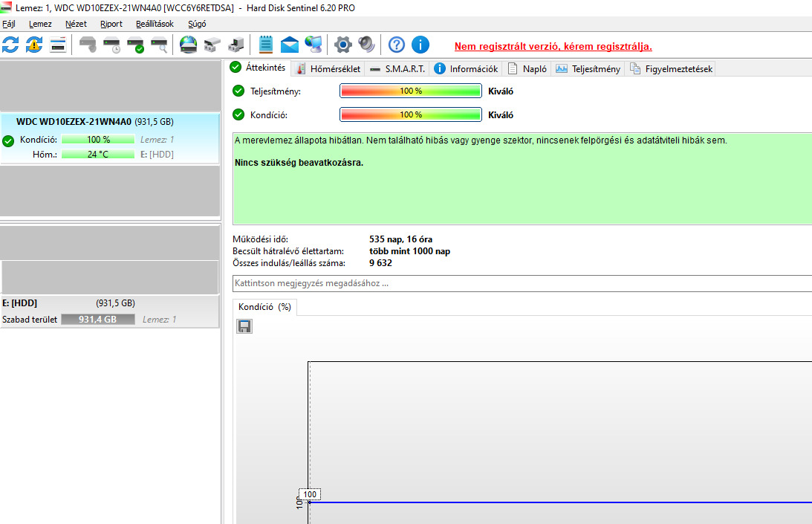812x524 pixels.
Task: Click the disk with green checkmark icon
Action: 136,45
